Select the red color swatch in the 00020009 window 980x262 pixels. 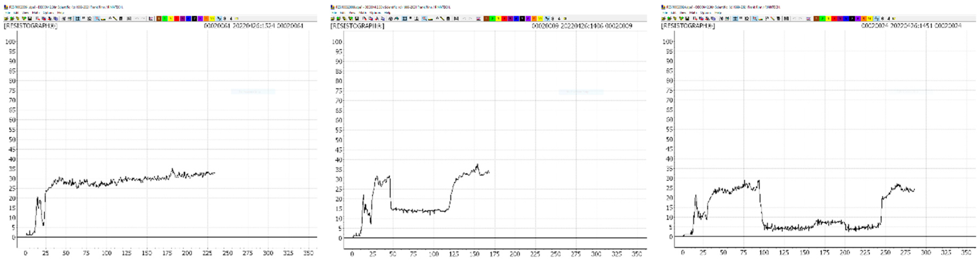[504, 18]
